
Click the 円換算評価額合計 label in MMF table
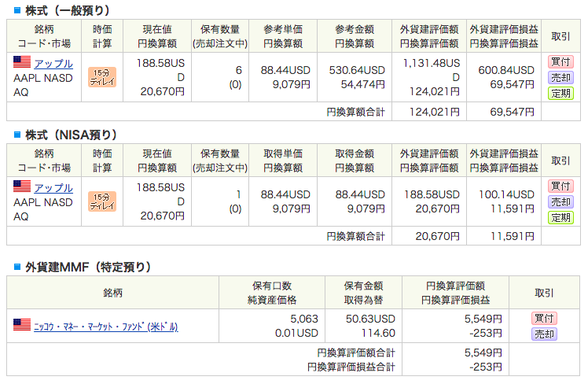pos(356,353)
